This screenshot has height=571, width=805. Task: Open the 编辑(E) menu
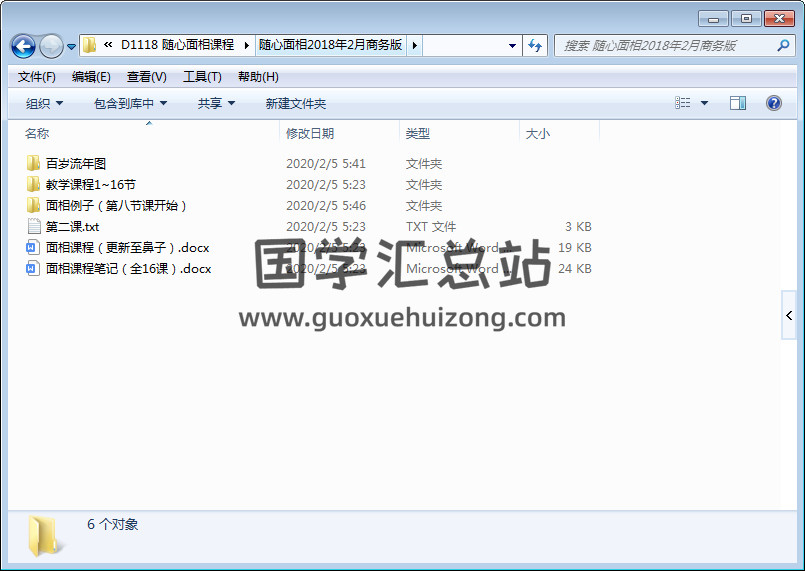pyautogui.click(x=91, y=77)
